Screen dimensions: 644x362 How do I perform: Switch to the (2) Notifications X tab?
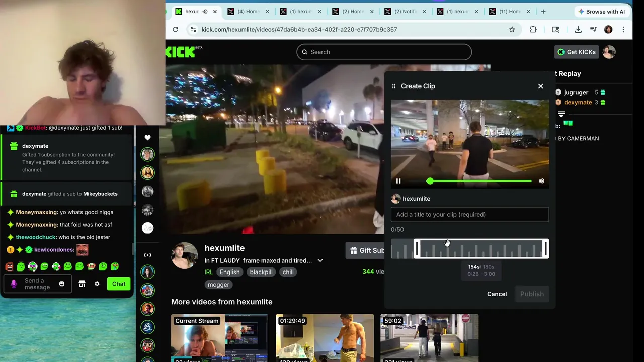click(405, 11)
